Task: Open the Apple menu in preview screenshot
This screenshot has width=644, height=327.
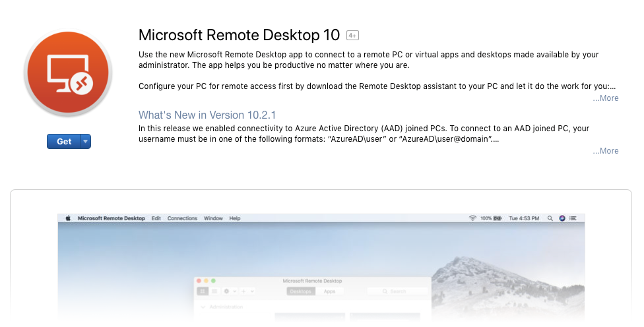Action: 68,218
